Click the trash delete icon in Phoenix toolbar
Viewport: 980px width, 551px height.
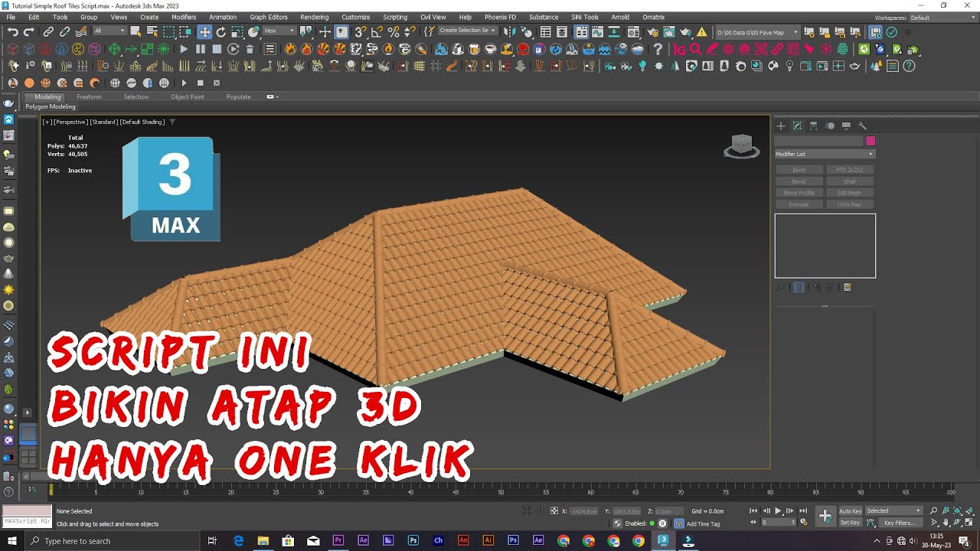(250, 49)
